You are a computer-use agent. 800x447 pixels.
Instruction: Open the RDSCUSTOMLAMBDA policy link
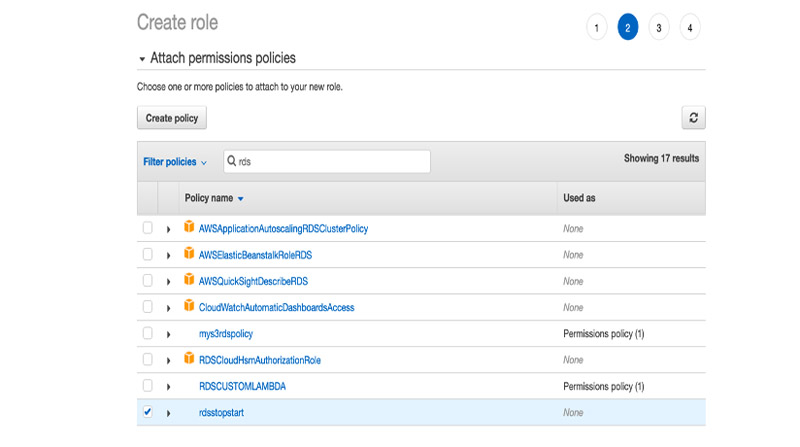pyautogui.click(x=242, y=386)
